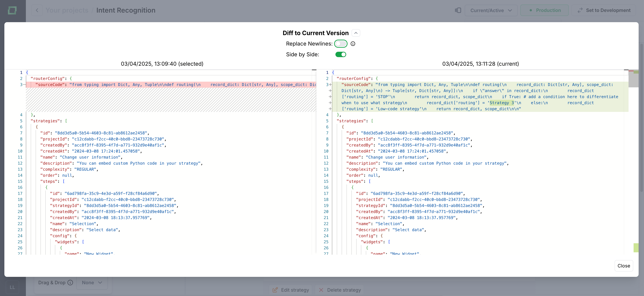644x296 pixels.
Task: Click the "widgets" line in the left pane
Action: 70,242
